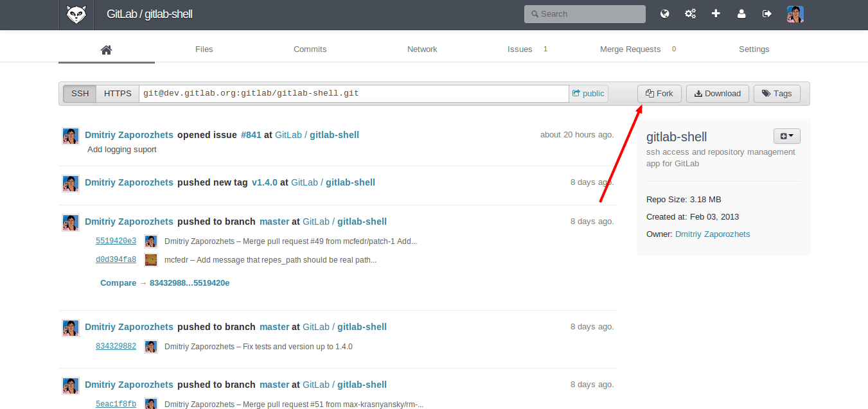Click Compare 83432988...5519420e link
This screenshot has width=868, height=409.
point(164,283)
